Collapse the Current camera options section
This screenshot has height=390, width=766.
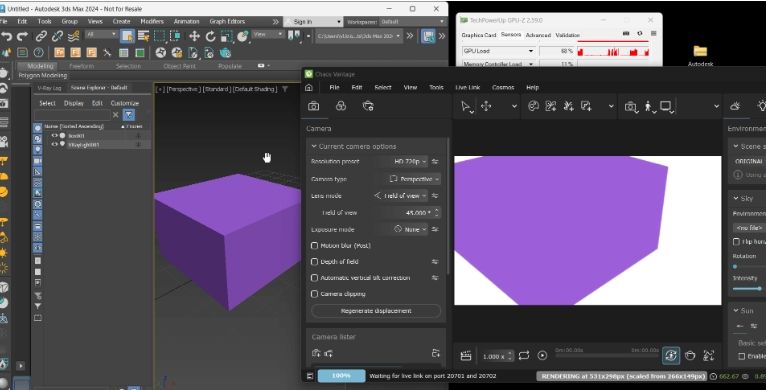click(314, 146)
